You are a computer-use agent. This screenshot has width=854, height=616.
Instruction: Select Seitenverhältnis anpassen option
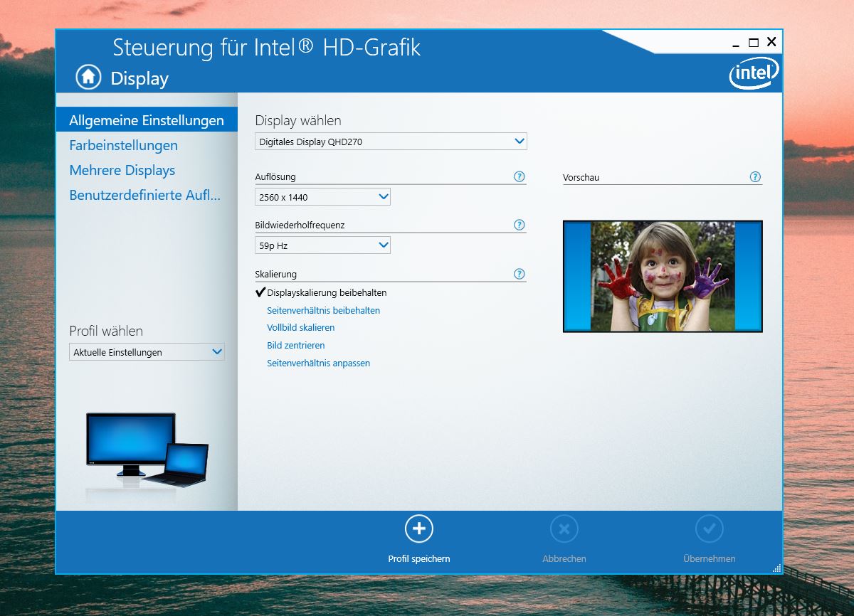pos(318,363)
